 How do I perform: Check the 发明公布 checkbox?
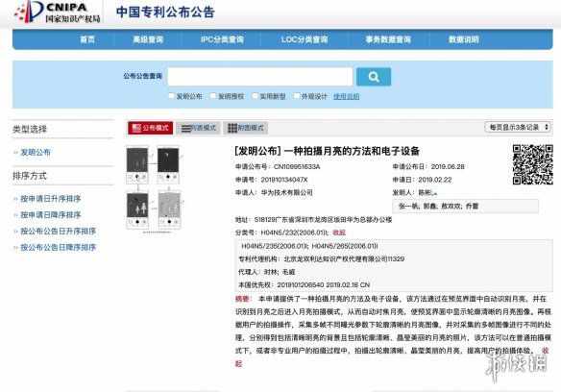coord(171,95)
